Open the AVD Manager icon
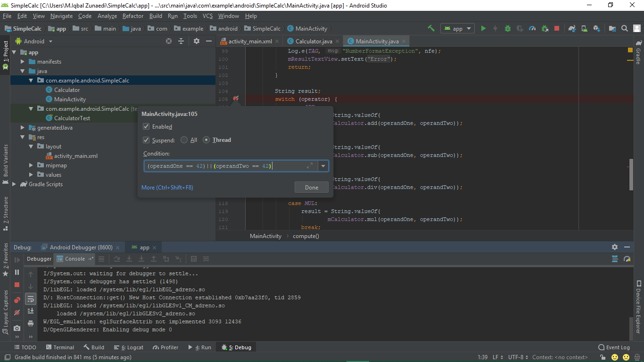Screen dimensions: 644x362 [x=584, y=28]
